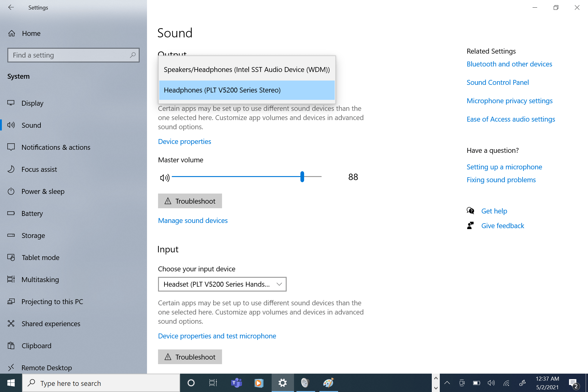
Task: Open the Notifications & actions icon
Action: 11,147
